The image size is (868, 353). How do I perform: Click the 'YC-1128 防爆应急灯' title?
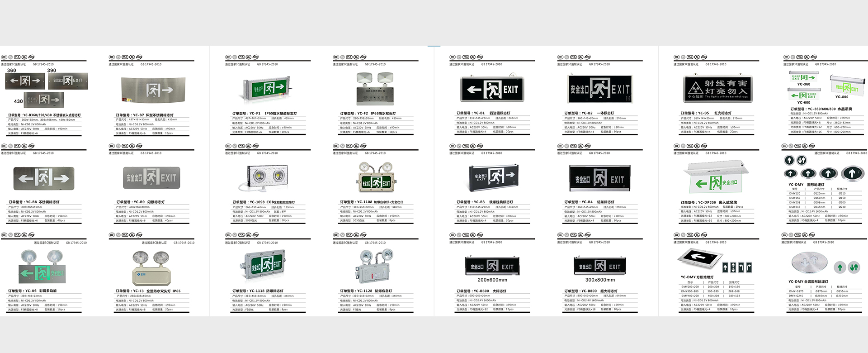tap(374, 291)
